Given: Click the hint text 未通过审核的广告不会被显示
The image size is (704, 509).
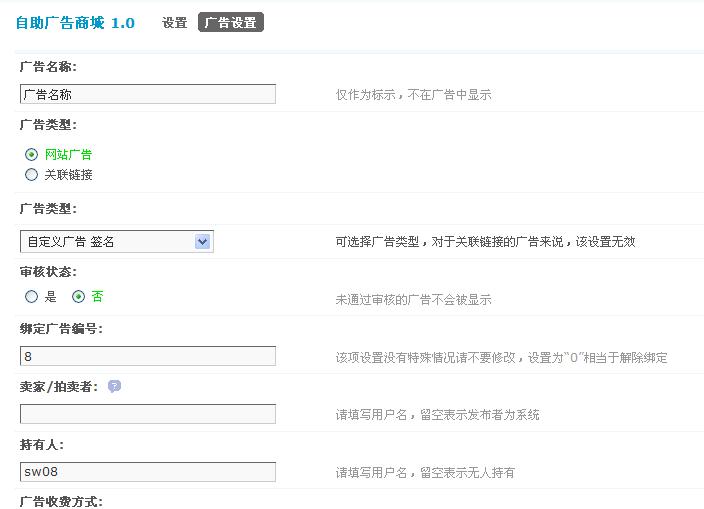Looking at the screenshot, I should pyautogui.click(x=413, y=300).
